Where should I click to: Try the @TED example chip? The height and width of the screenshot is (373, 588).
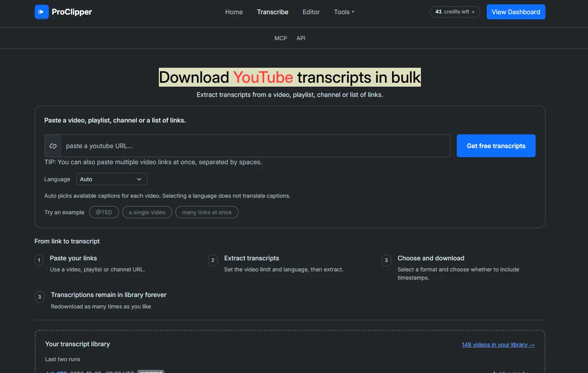[x=104, y=212]
